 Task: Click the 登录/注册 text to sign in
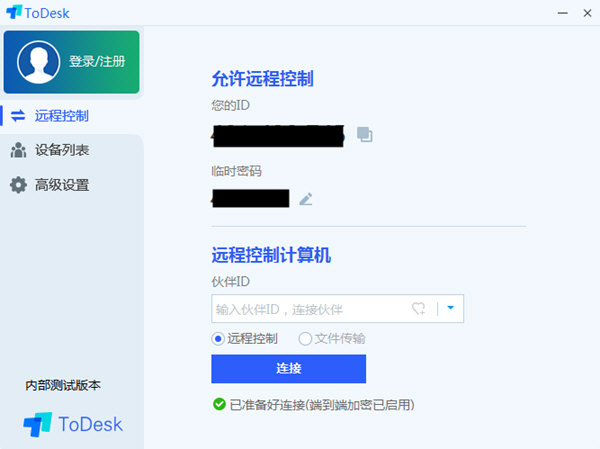pyautogui.click(x=97, y=61)
